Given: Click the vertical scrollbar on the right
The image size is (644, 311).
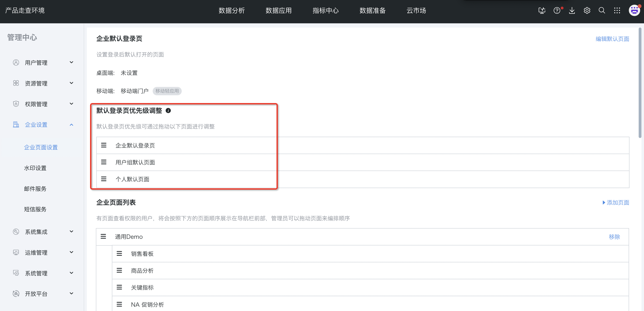Looking at the screenshot, I should coord(640,82).
